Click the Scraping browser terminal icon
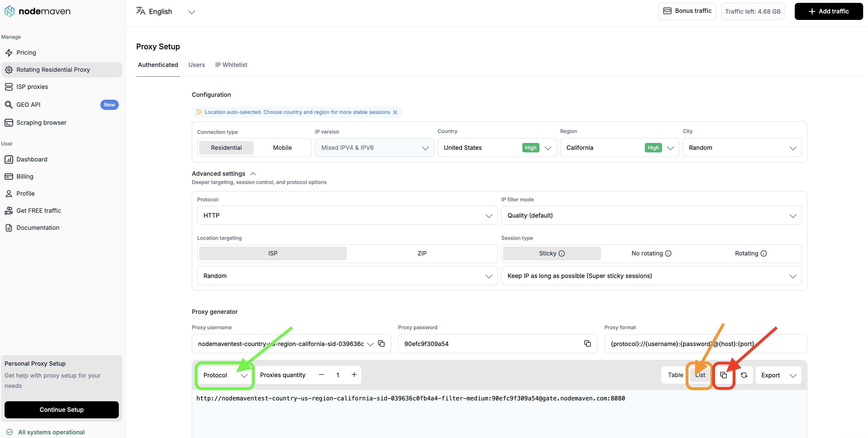This screenshot has width=868, height=438. point(9,122)
